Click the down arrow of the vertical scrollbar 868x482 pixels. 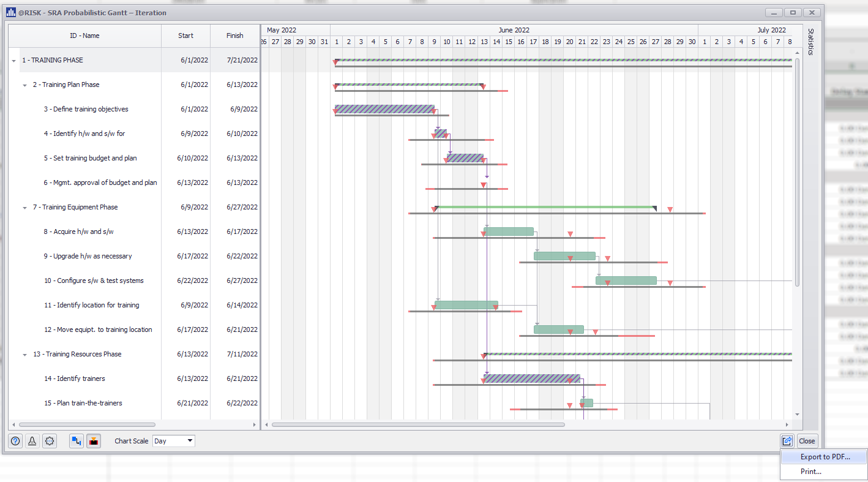point(797,415)
